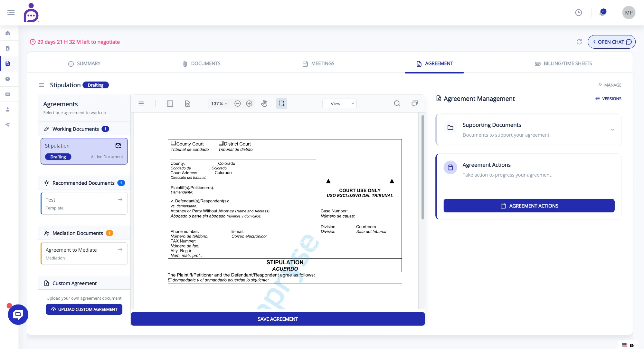
Task: Switch to the DOCUMENTS tab
Action: 202,63
